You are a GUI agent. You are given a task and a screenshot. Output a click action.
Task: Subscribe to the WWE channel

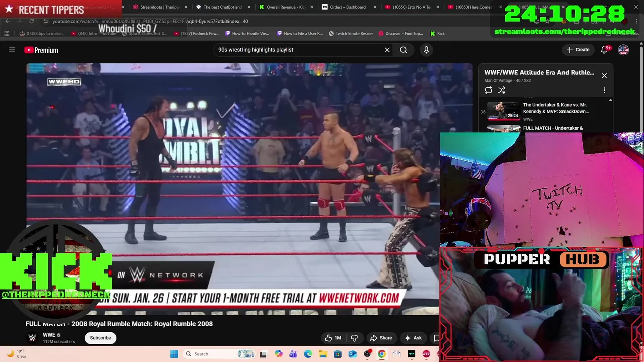(100, 338)
